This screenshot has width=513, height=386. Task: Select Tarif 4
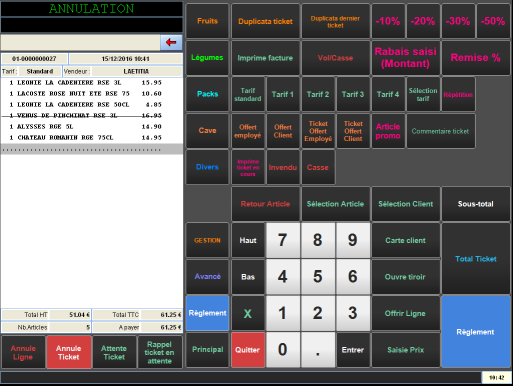[x=388, y=94]
